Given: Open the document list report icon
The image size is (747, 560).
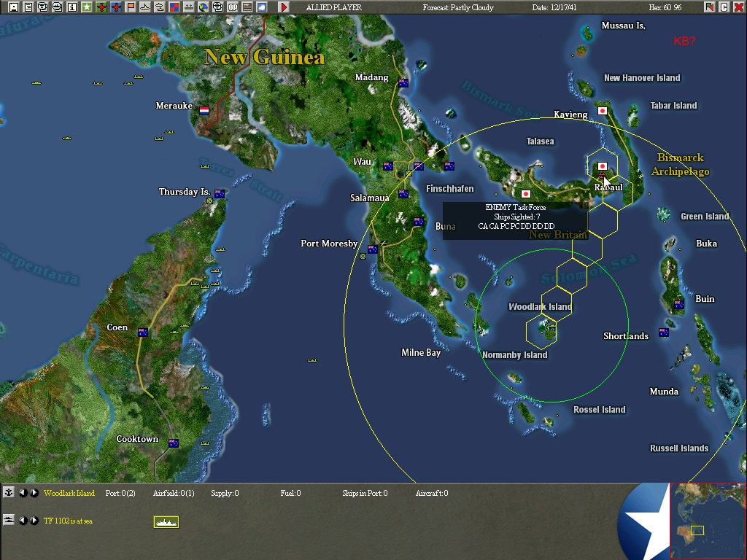Looking at the screenshot, I should click(28, 7).
